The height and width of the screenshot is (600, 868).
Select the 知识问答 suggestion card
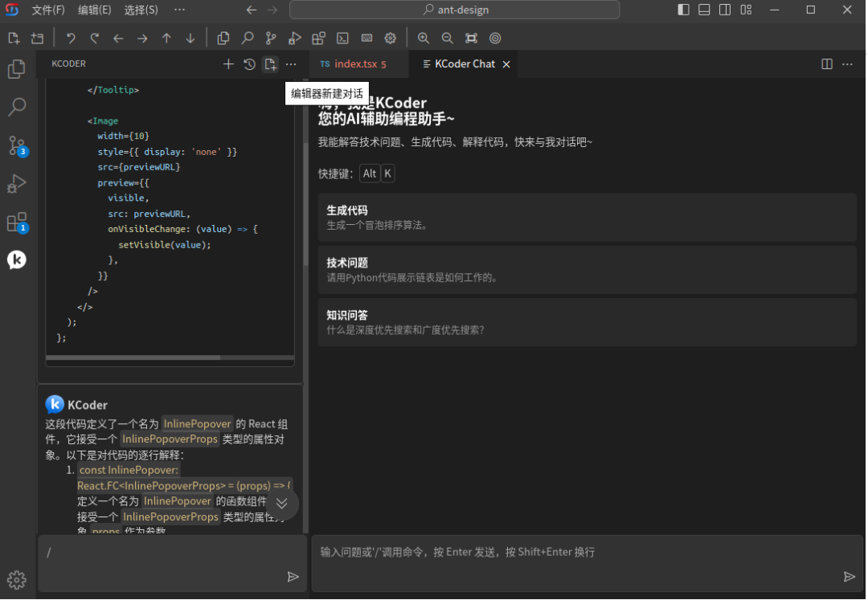tap(588, 322)
